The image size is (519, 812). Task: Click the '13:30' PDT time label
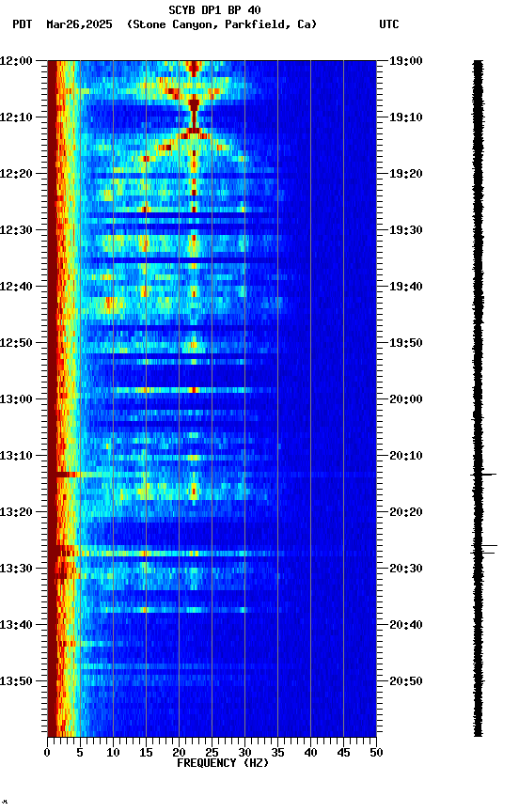(x=16, y=569)
